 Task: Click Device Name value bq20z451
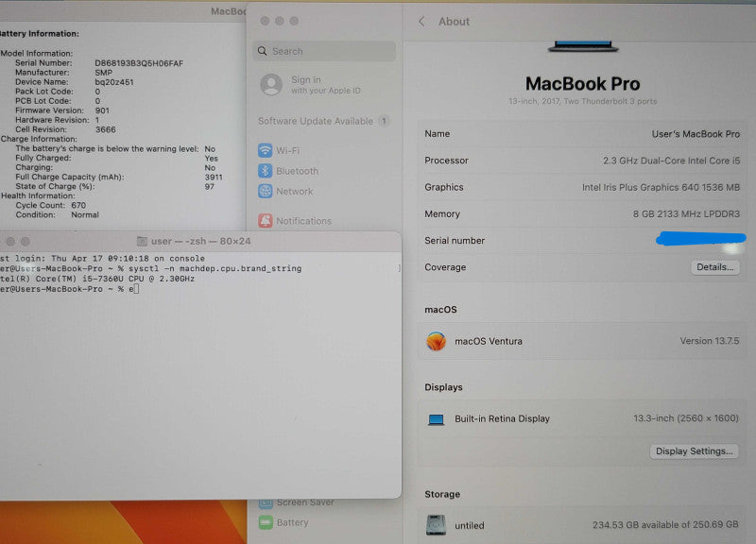coord(114,82)
